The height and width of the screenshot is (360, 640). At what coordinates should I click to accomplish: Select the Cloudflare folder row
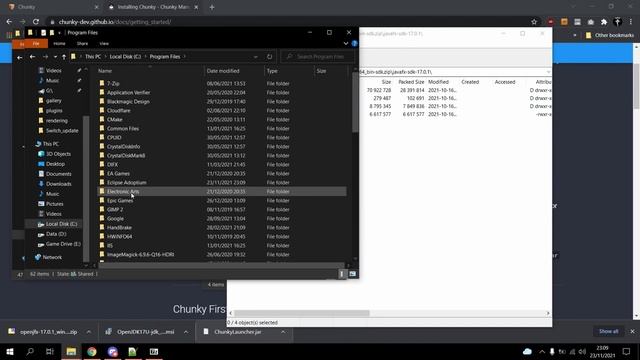(x=222, y=111)
